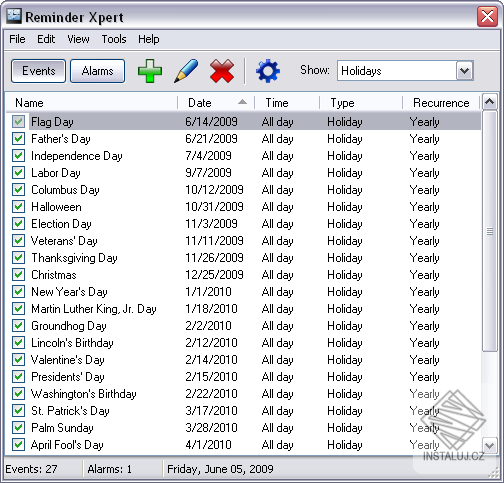Click the Friday, June 05, 2009 status date
This screenshot has width=504, height=483.
click(220, 469)
